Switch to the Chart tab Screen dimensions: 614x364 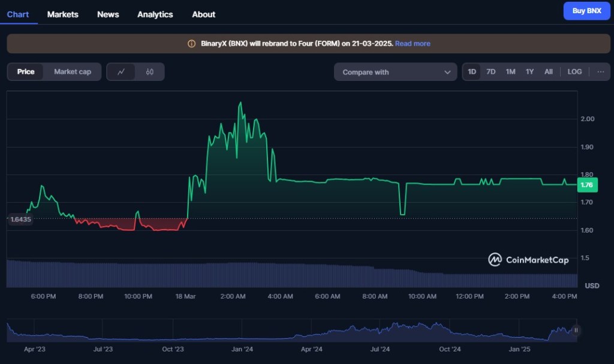click(x=18, y=14)
